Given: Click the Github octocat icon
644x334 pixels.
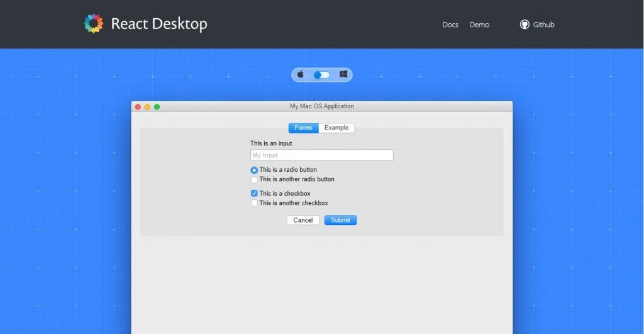Looking at the screenshot, I should coord(525,25).
